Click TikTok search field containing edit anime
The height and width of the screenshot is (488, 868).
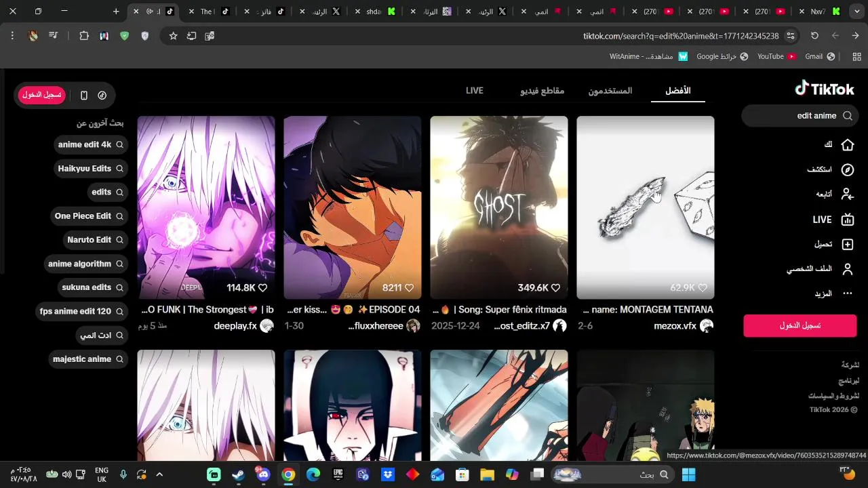800,116
